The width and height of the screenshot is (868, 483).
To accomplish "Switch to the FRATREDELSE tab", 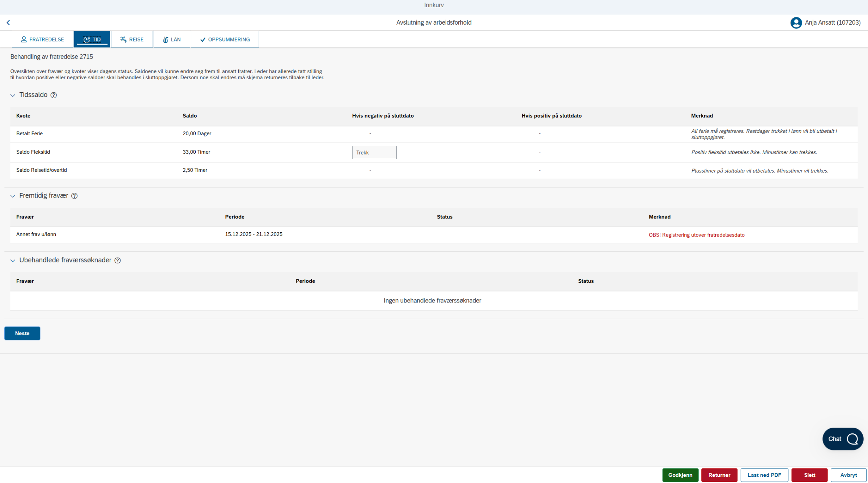I will pos(43,39).
